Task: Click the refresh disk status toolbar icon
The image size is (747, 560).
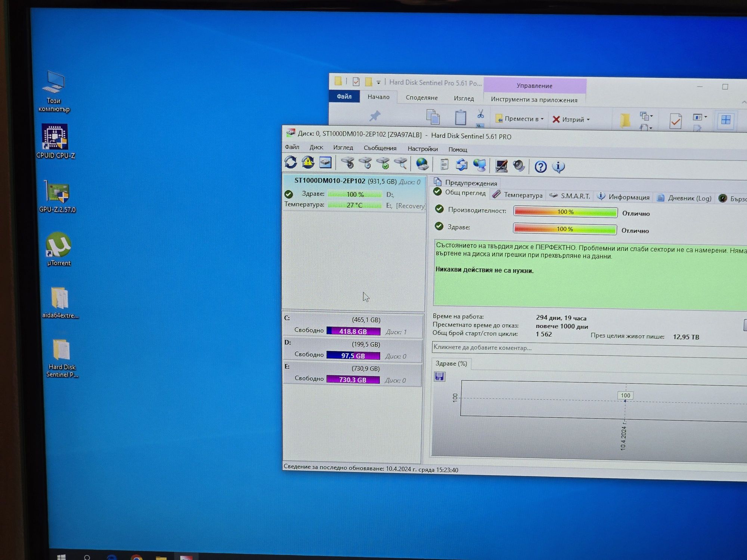Action: tap(291, 162)
